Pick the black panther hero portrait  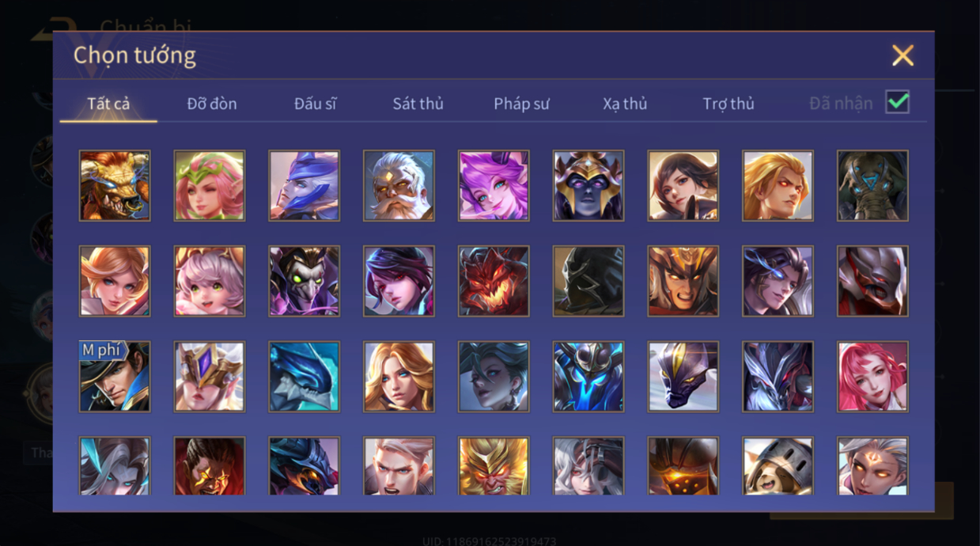point(683,377)
